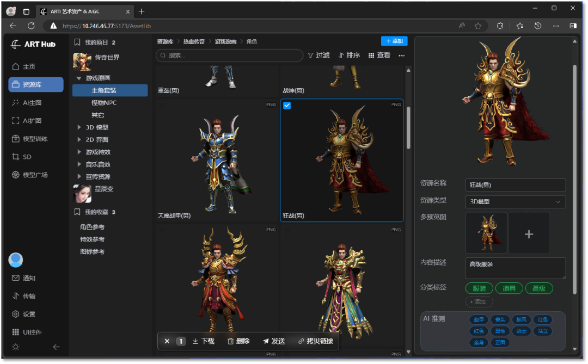Select 怪物NPC in the project tree
This screenshot has height=364, width=588.
(103, 103)
